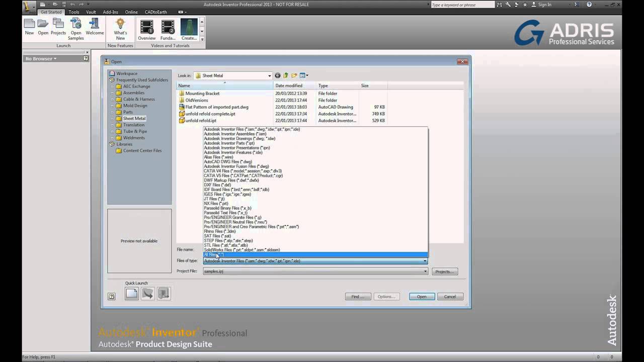
Task: Click the Open button in the dialog
Action: (422, 297)
